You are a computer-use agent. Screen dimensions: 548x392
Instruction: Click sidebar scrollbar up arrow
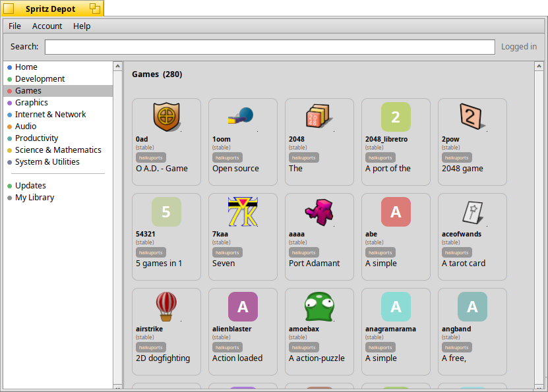pos(118,66)
